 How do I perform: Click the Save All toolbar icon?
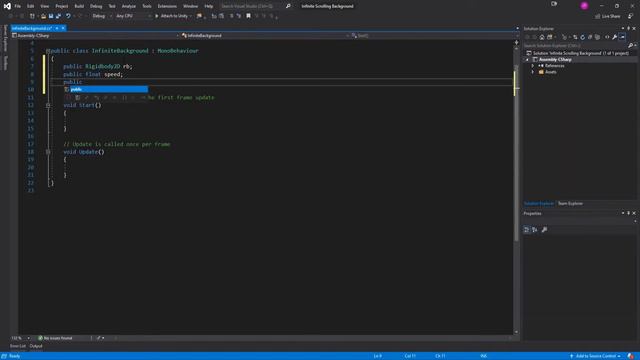point(58,16)
